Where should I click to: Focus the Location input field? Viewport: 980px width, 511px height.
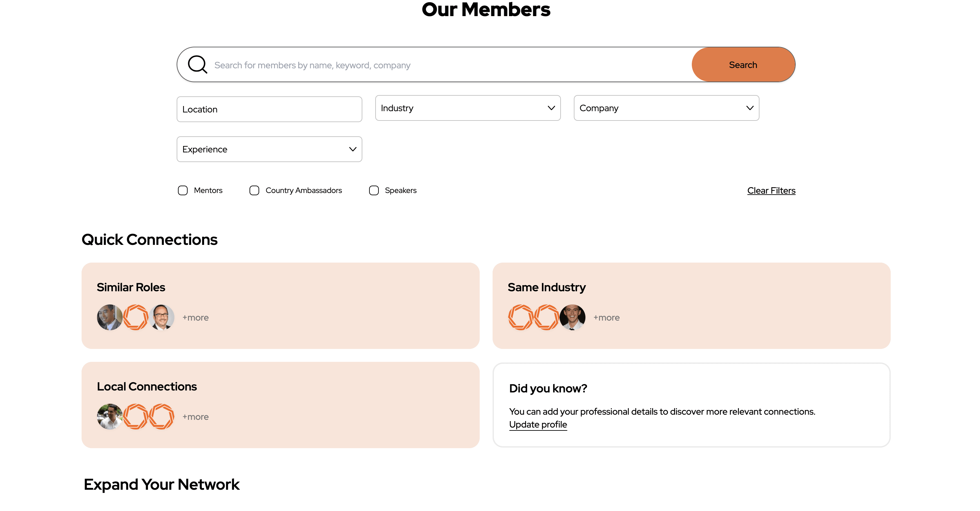[269, 109]
